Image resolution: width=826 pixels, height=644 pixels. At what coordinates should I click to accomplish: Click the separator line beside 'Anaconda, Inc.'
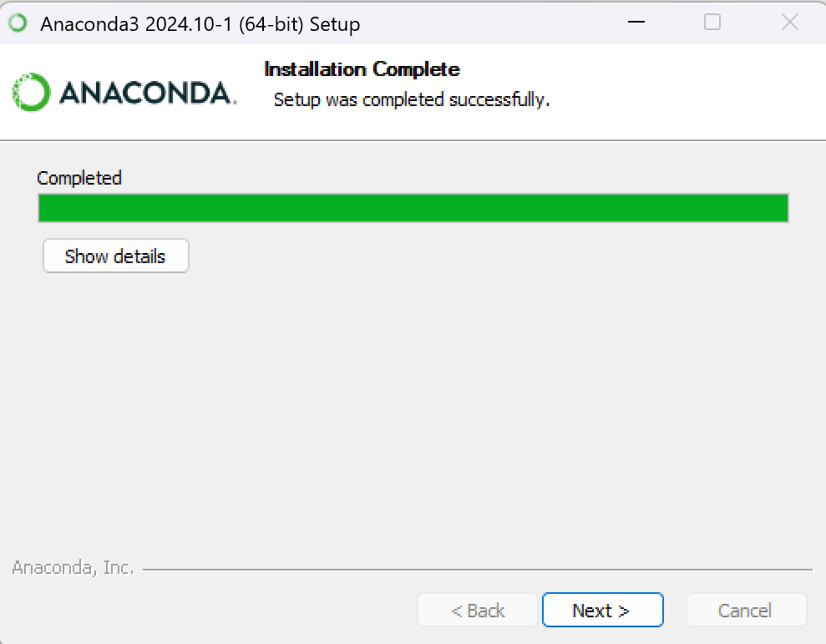pos(478,569)
